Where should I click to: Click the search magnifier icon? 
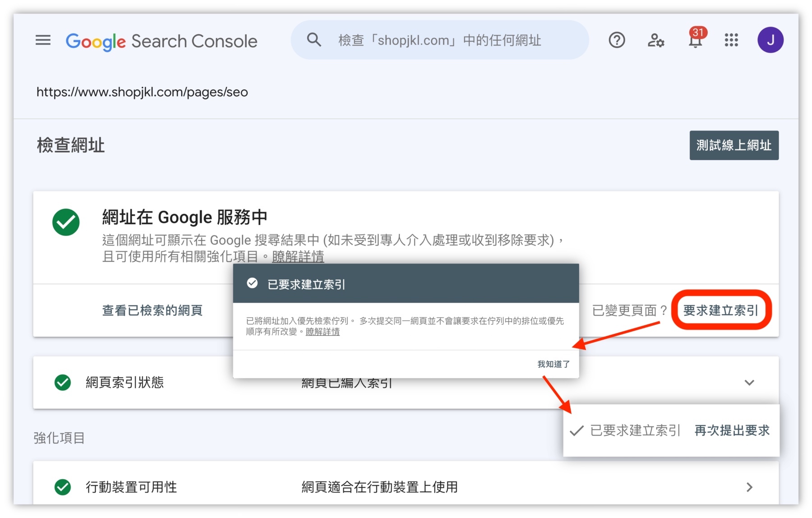[x=314, y=40]
